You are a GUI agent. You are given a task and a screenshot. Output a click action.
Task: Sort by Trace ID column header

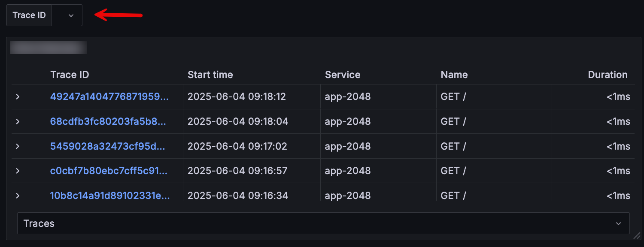(70, 75)
